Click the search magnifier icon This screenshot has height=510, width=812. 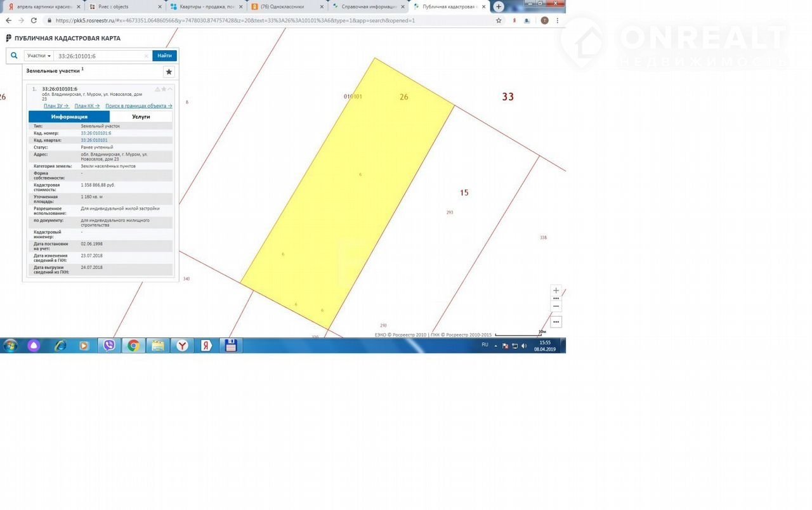tap(14, 56)
